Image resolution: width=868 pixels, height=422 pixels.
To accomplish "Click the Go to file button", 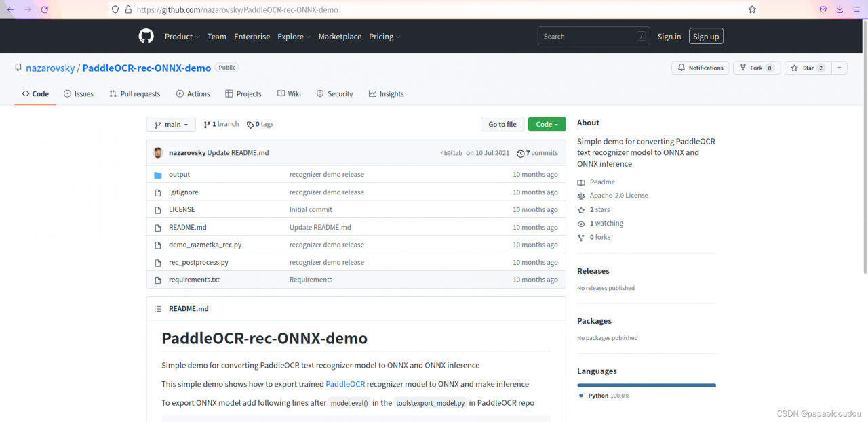I will pyautogui.click(x=502, y=125).
